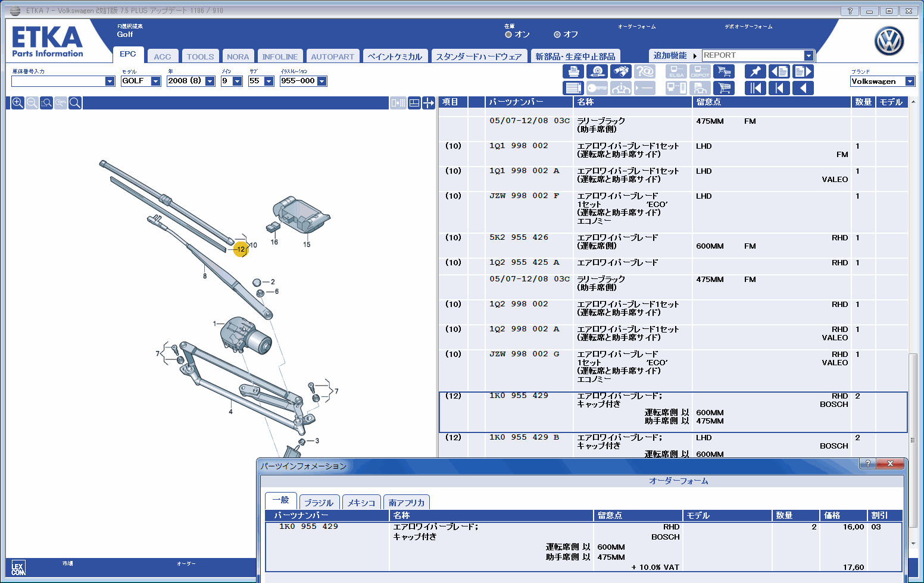Click the list view icon
The height and width of the screenshot is (583, 924).
click(573, 88)
